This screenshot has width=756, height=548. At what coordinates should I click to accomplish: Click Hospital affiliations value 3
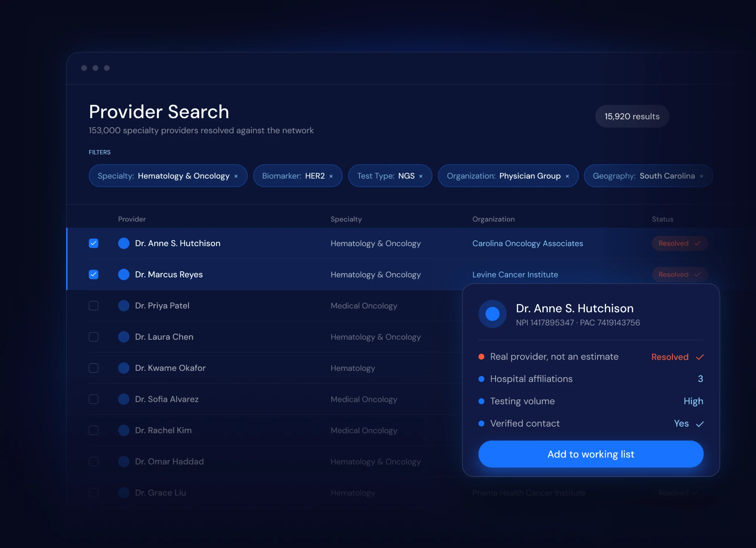pyautogui.click(x=700, y=379)
